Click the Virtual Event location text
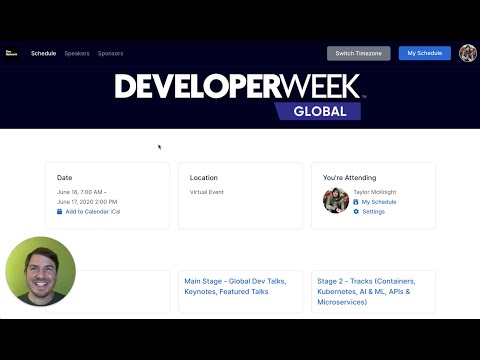480x360 pixels. click(x=207, y=192)
